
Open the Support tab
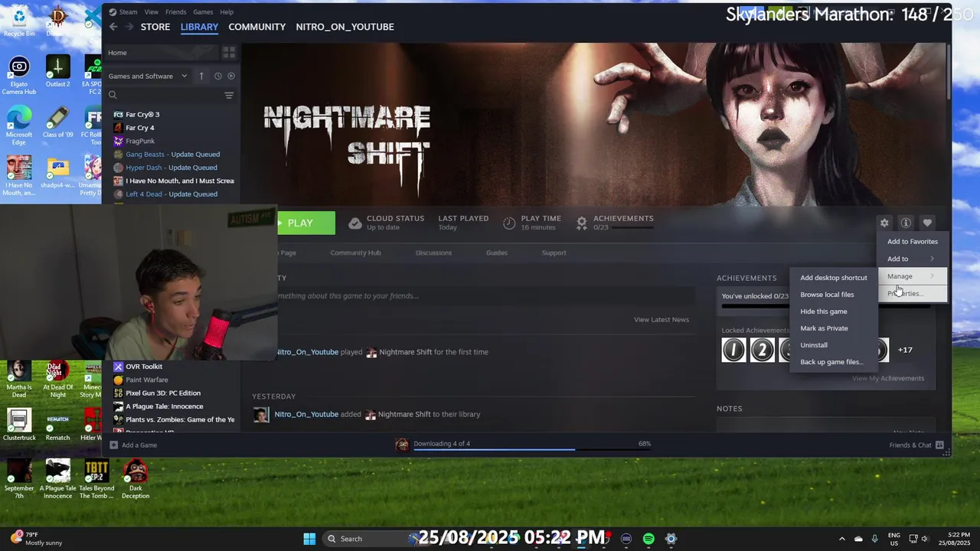pyautogui.click(x=554, y=253)
